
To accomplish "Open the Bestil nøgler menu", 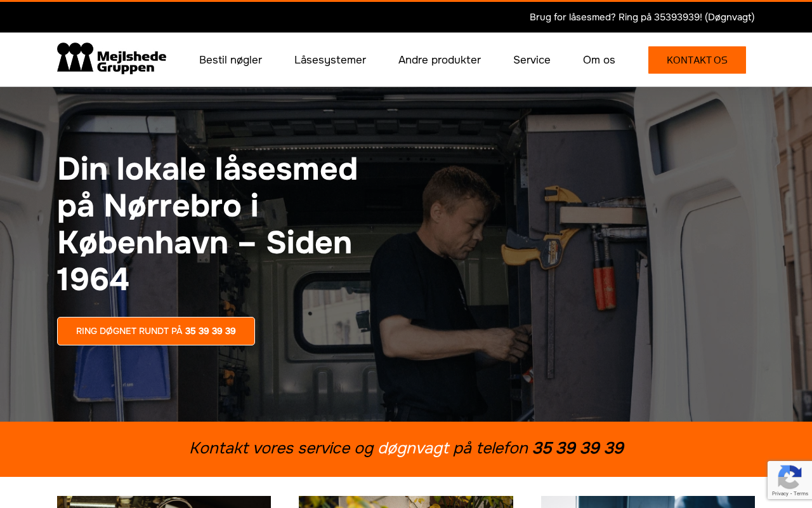I will click(x=230, y=60).
